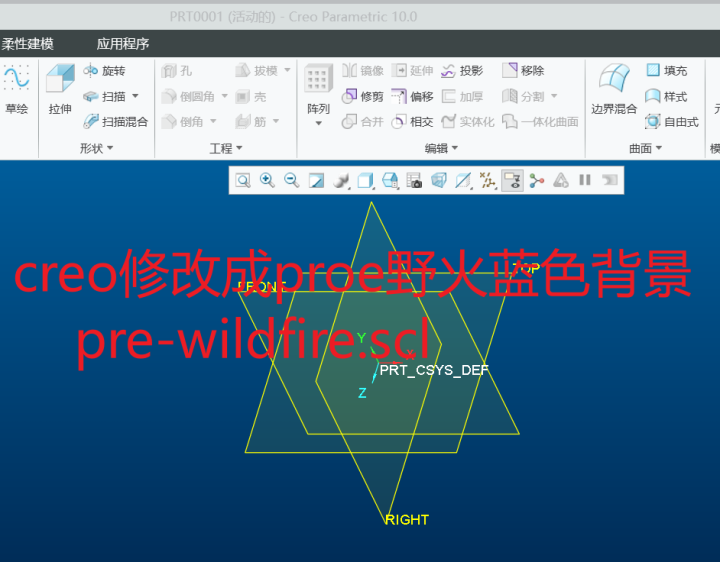Screen dimensions: 720x562
Task: Click the Repaint screen icon
Action: tap(316, 180)
